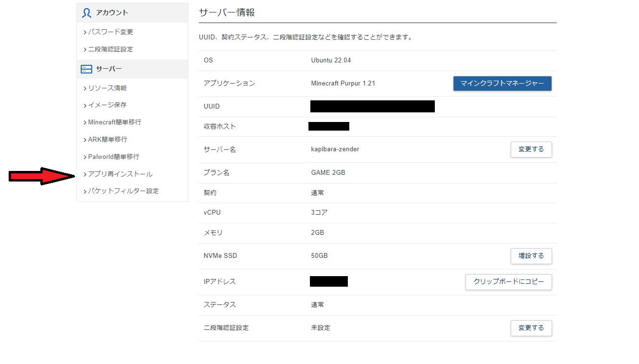The height and width of the screenshot is (364, 639).
Task: Click 変更する button for server name
Action: [x=531, y=149]
